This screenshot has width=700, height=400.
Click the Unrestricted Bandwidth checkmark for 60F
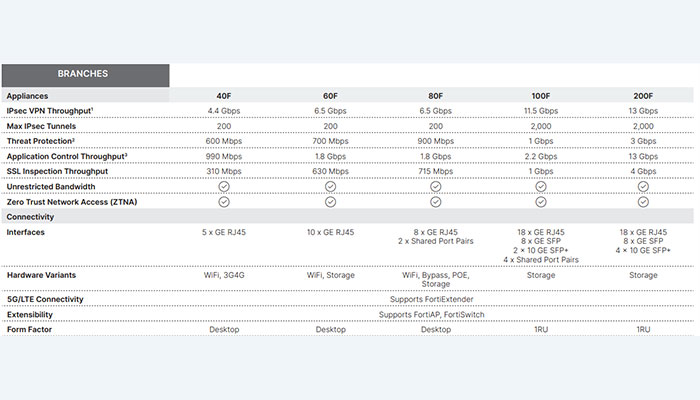[330, 186]
